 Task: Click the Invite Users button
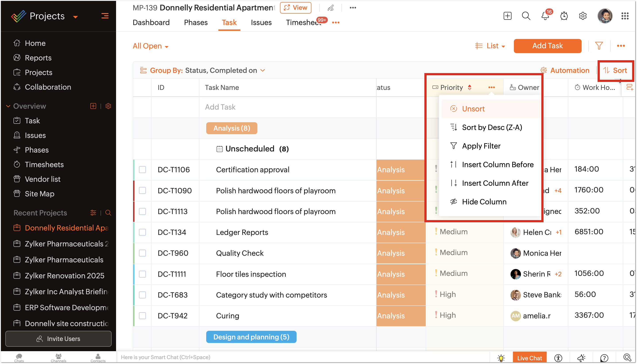click(x=58, y=339)
